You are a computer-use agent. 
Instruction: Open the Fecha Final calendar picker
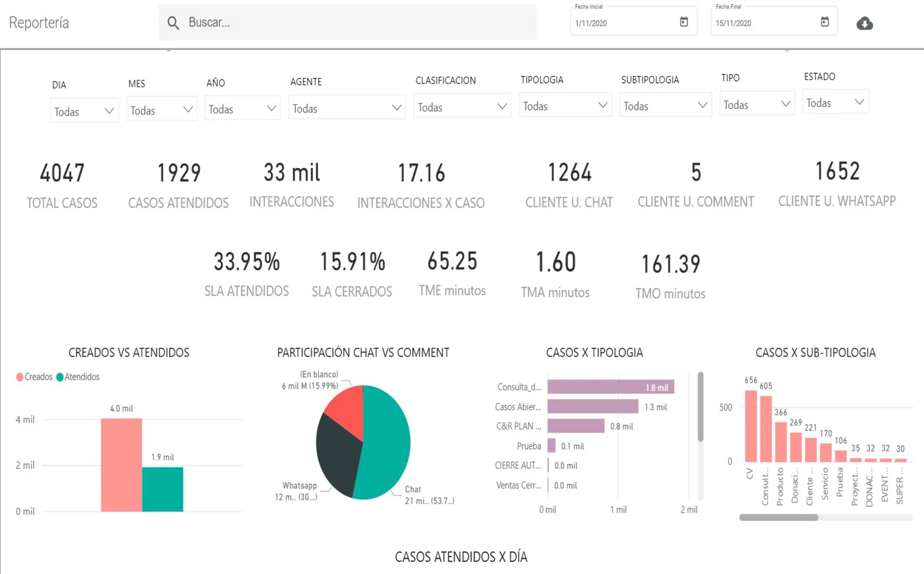point(824,22)
